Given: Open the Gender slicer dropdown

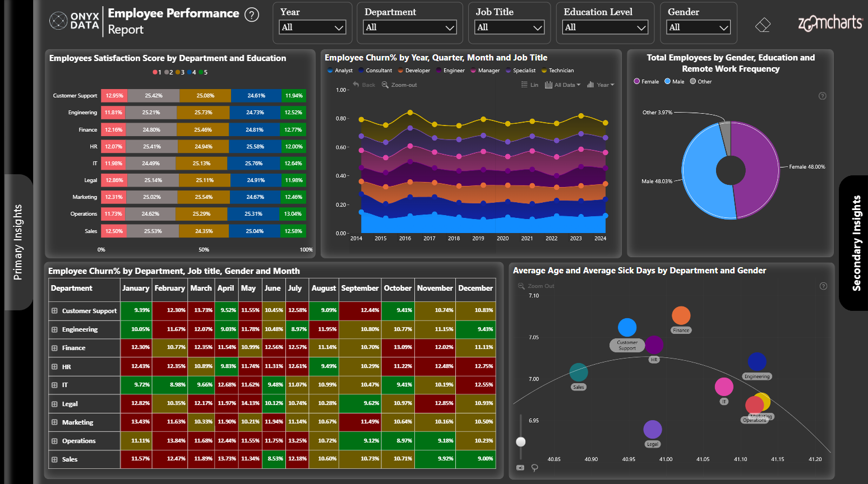Looking at the screenshot, I should (699, 27).
